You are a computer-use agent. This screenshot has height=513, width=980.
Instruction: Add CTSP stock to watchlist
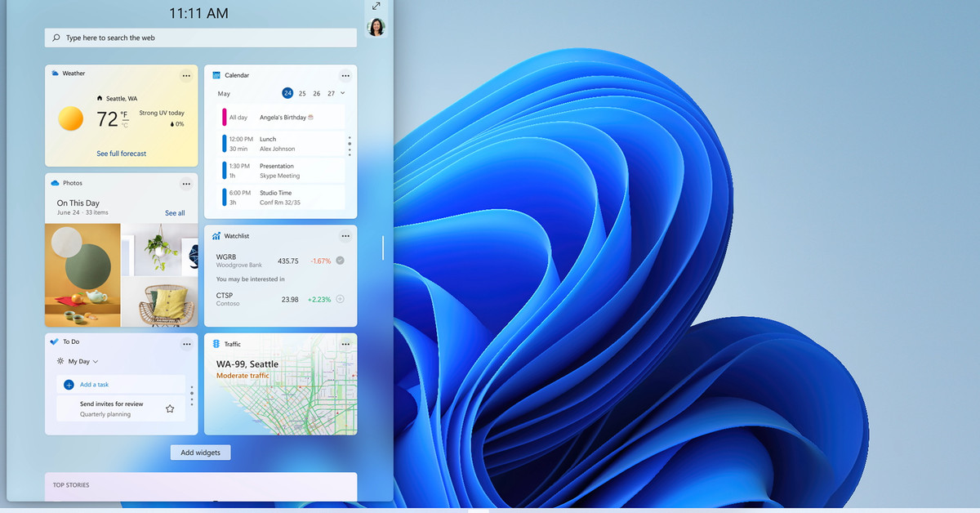(x=341, y=299)
